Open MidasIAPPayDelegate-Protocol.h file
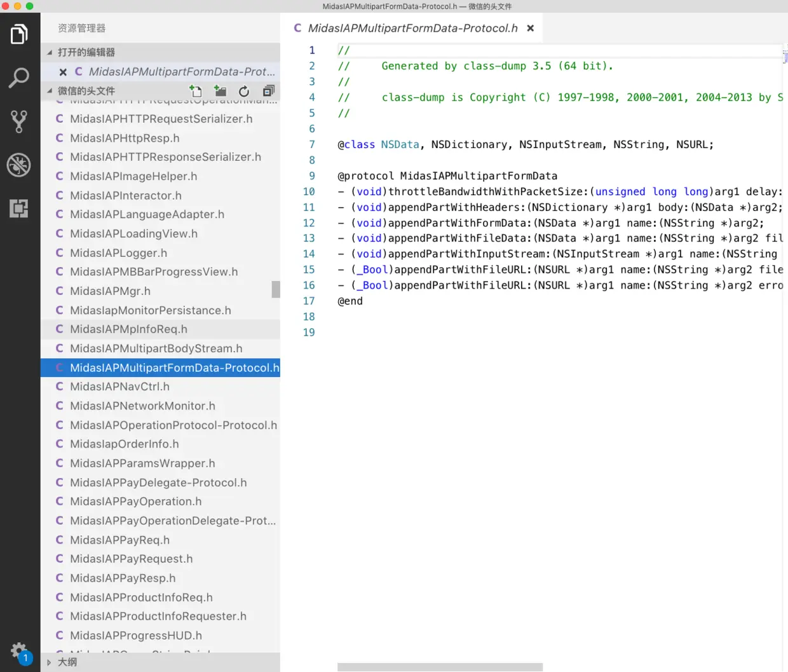This screenshot has height=672, width=788. tap(160, 483)
